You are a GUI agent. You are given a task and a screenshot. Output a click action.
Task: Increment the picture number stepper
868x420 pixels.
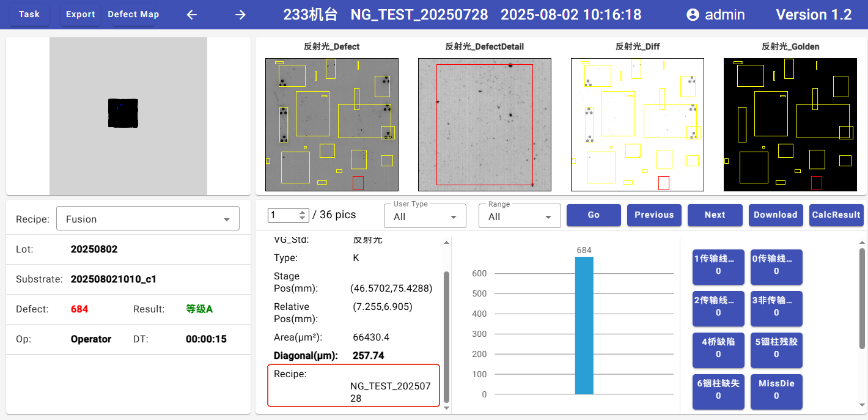(302, 212)
